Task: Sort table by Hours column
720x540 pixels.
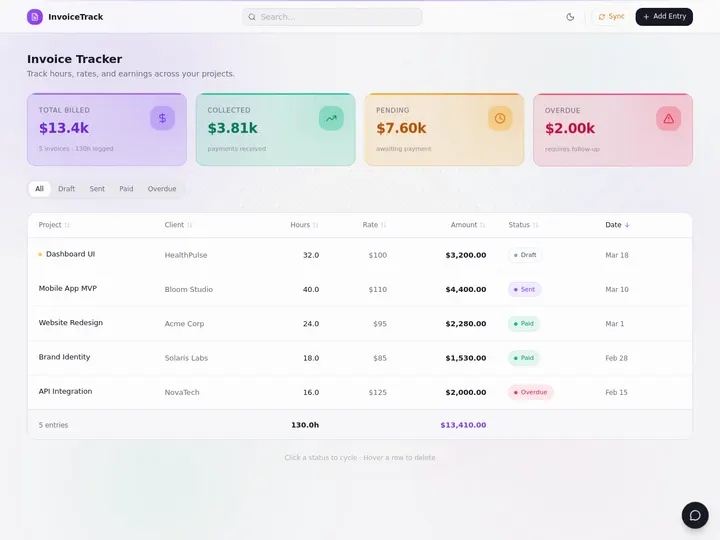Action: tap(304, 225)
